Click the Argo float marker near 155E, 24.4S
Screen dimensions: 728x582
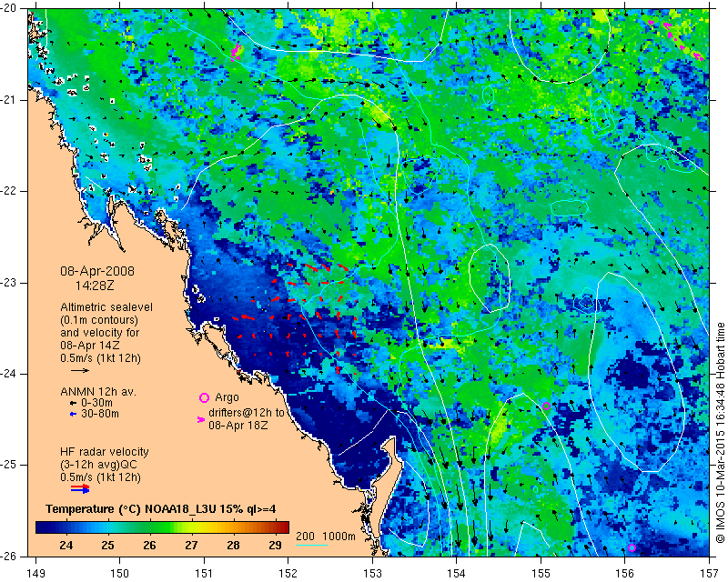[x=547, y=406]
